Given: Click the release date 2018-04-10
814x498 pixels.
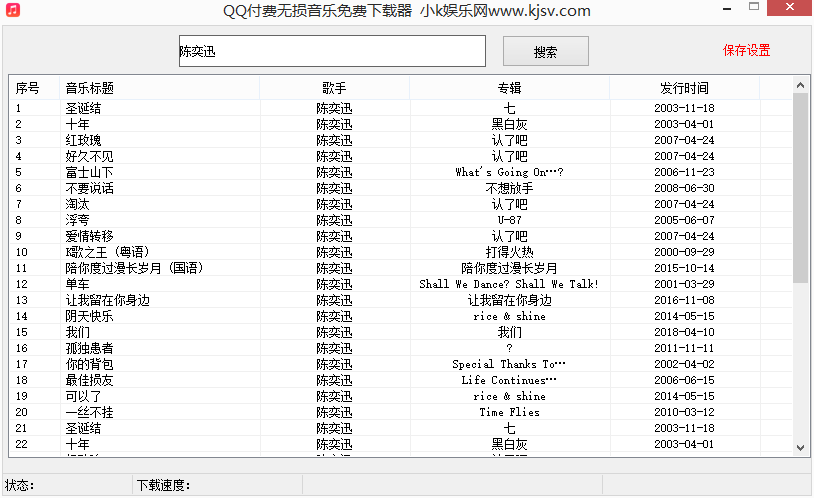Looking at the screenshot, I should point(684,332).
